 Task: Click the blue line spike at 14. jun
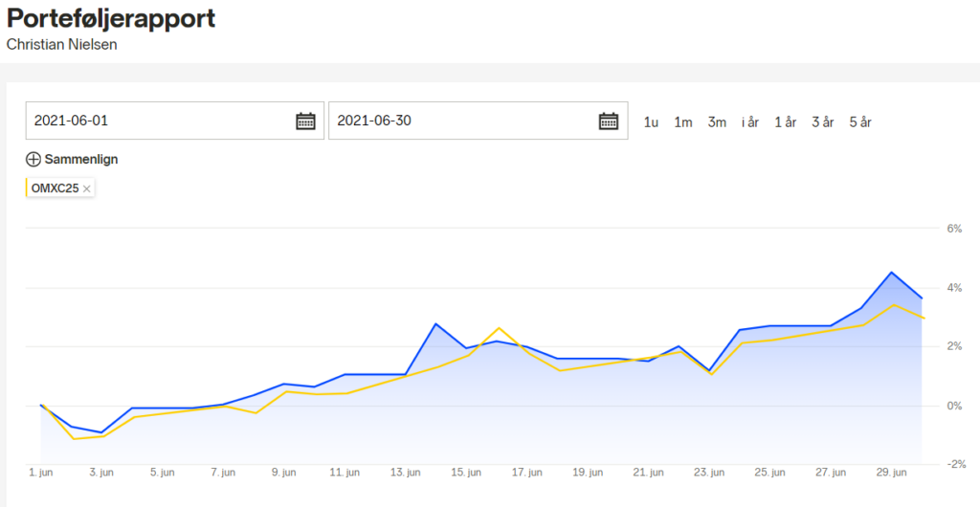[435, 323]
